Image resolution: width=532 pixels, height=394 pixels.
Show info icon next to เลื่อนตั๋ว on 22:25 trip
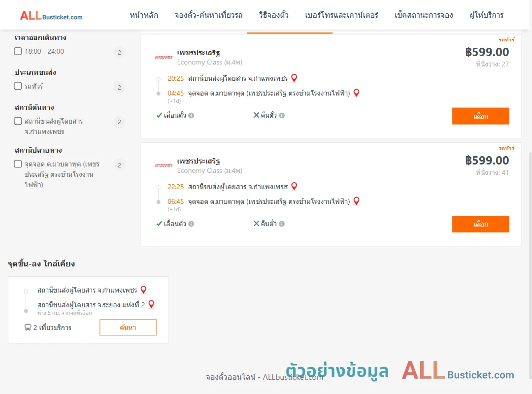[x=191, y=224]
